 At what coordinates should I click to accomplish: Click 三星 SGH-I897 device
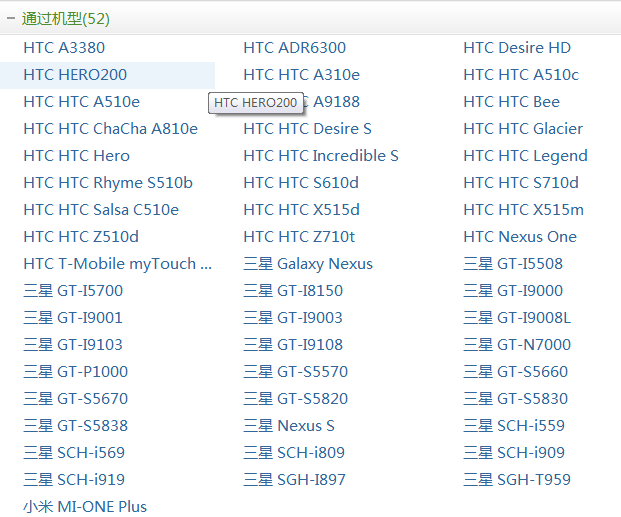pos(295,479)
